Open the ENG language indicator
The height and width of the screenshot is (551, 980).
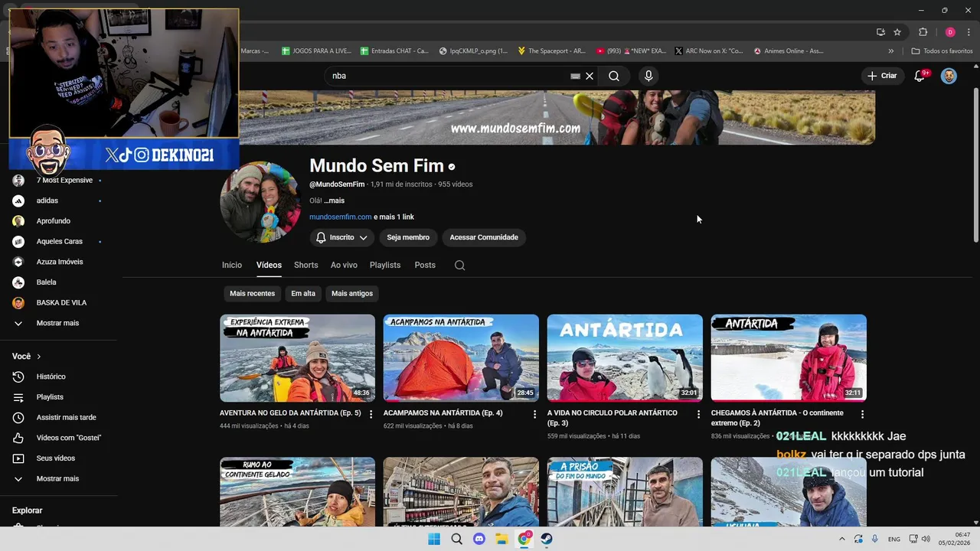(x=893, y=540)
